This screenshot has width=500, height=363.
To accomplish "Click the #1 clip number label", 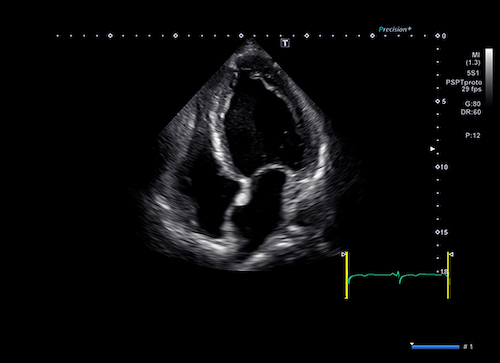I will 468,347.
